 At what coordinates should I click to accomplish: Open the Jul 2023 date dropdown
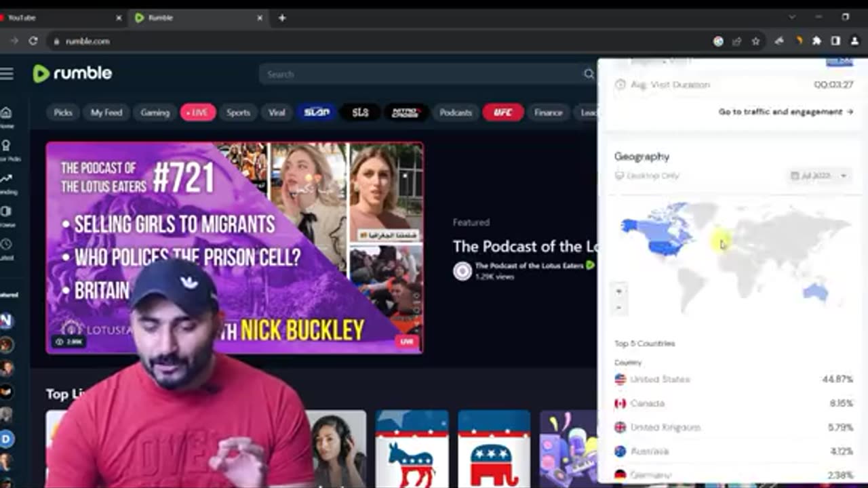pyautogui.click(x=819, y=176)
